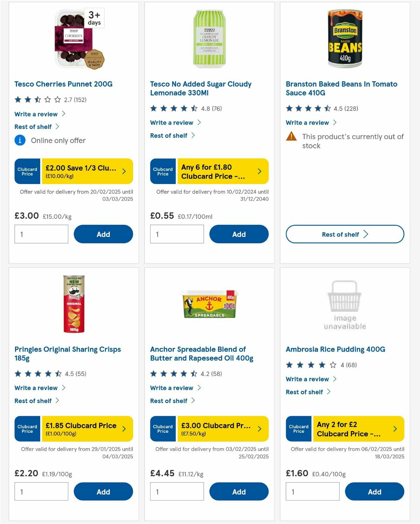Click the out-of-stock warning triangle for Branston Beans
420x524 pixels.
click(x=291, y=136)
